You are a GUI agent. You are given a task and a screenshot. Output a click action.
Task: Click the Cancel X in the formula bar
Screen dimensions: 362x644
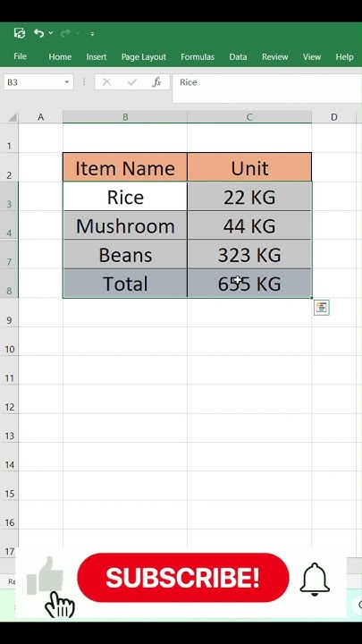(106, 82)
